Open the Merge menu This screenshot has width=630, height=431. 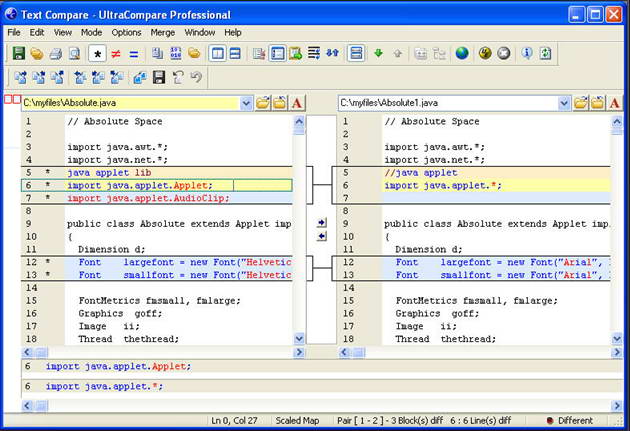163,33
